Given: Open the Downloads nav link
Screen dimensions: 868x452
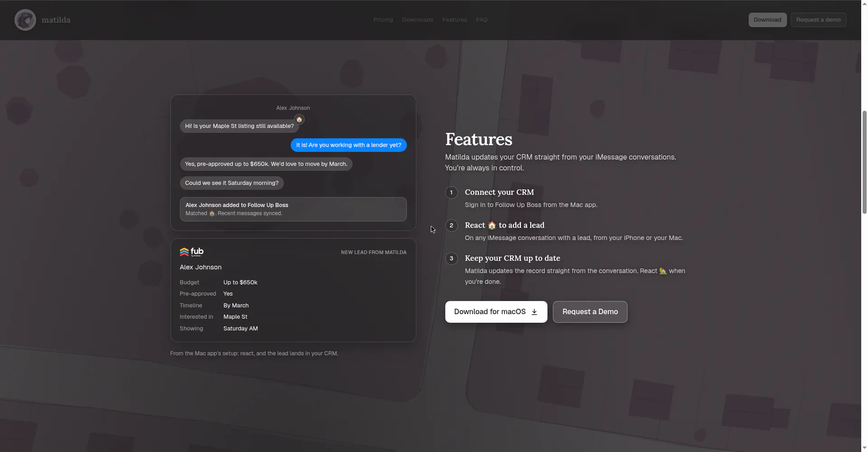Looking at the screenshot, I should click(418, 20).
